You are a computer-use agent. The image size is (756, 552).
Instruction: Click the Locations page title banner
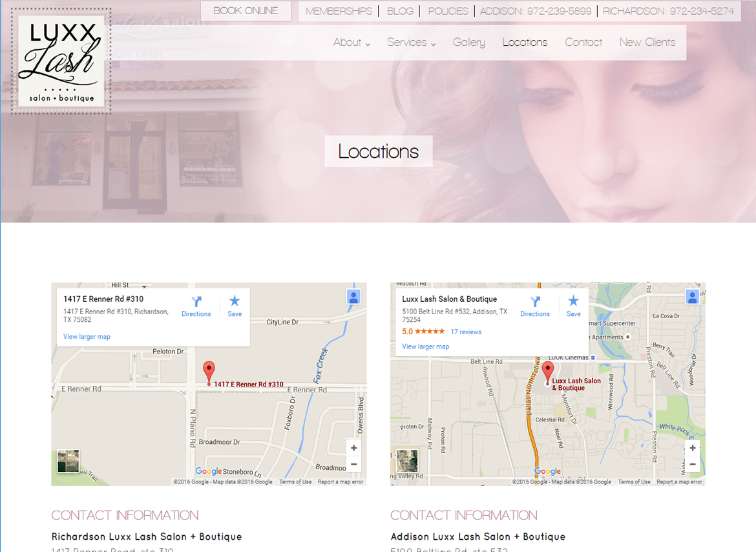pyautogui.click(x=379, y=151)
